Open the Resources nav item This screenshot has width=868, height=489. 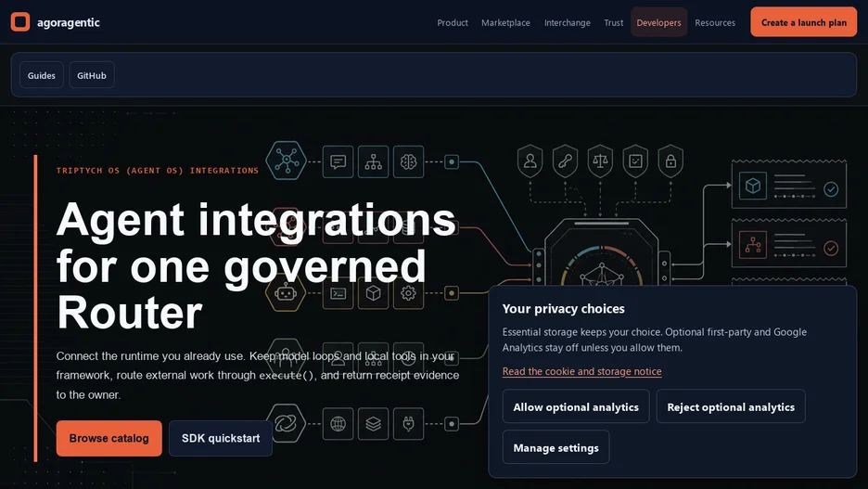pyautogui.click(x=715, y=22)
